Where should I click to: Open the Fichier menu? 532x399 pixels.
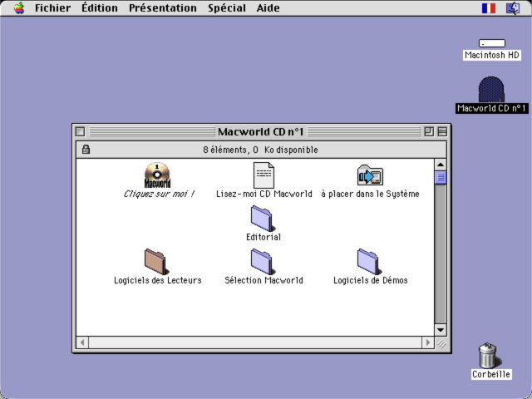[x=52, y=7]
